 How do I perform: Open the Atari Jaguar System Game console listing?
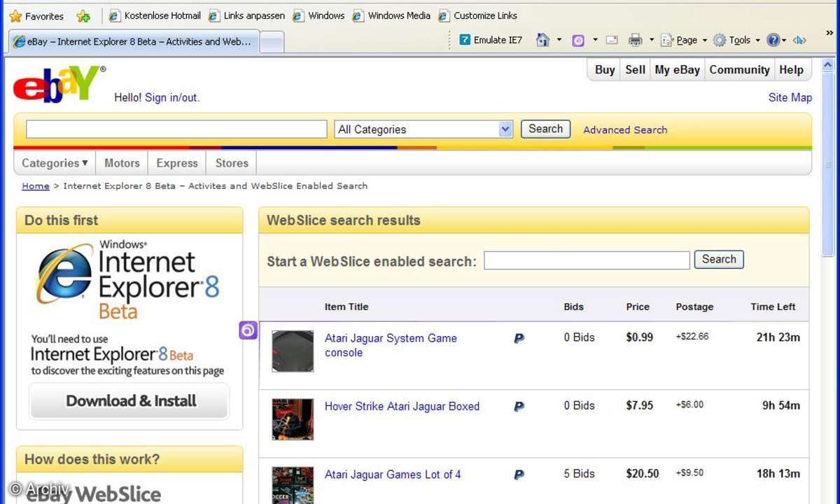[391, 345]
